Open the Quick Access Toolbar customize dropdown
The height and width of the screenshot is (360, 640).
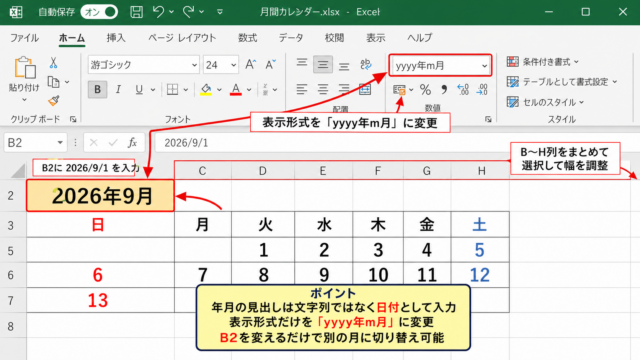click(220, 12)
